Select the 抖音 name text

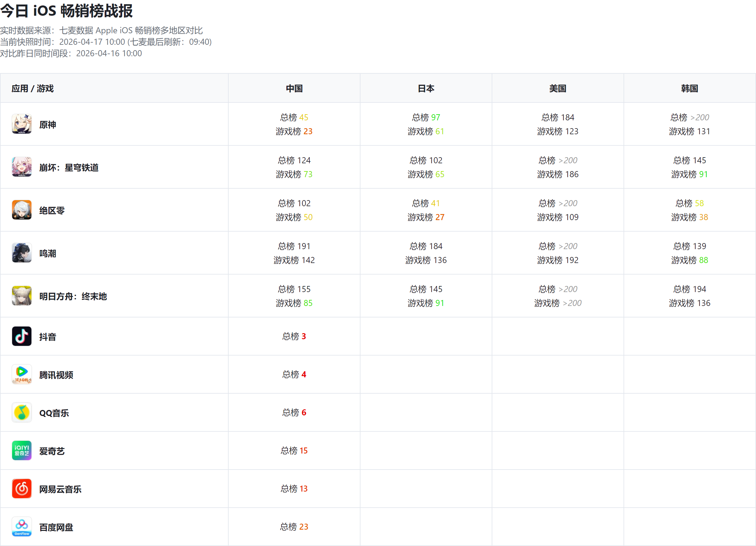[x=48, y=337]
